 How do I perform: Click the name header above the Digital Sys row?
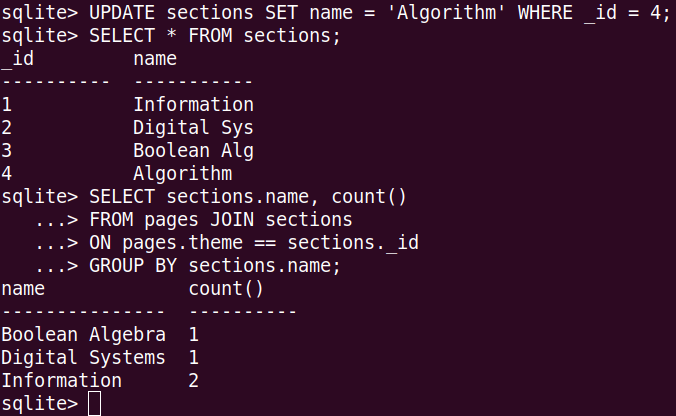coord(155,58)
